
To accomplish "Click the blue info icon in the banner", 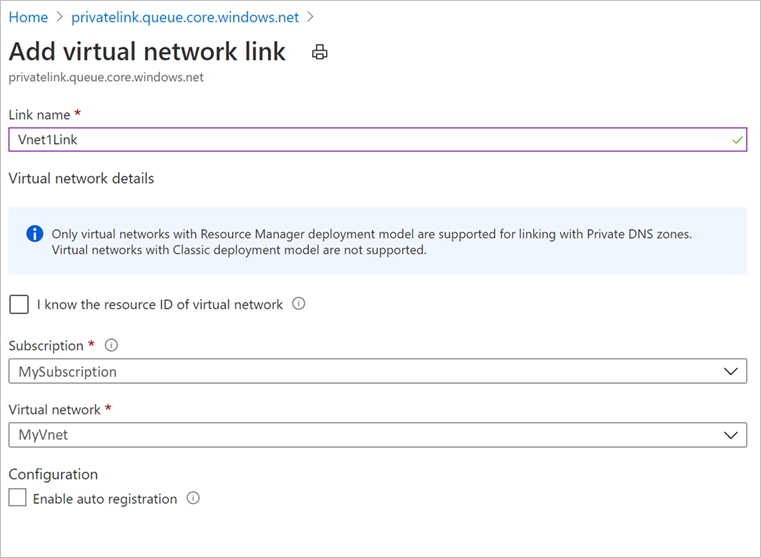I will click(35, 234).
